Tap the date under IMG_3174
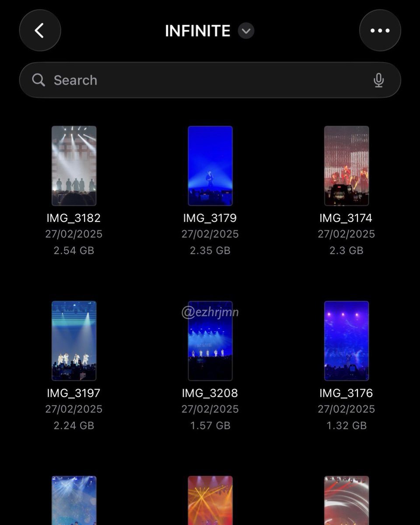 346,234
